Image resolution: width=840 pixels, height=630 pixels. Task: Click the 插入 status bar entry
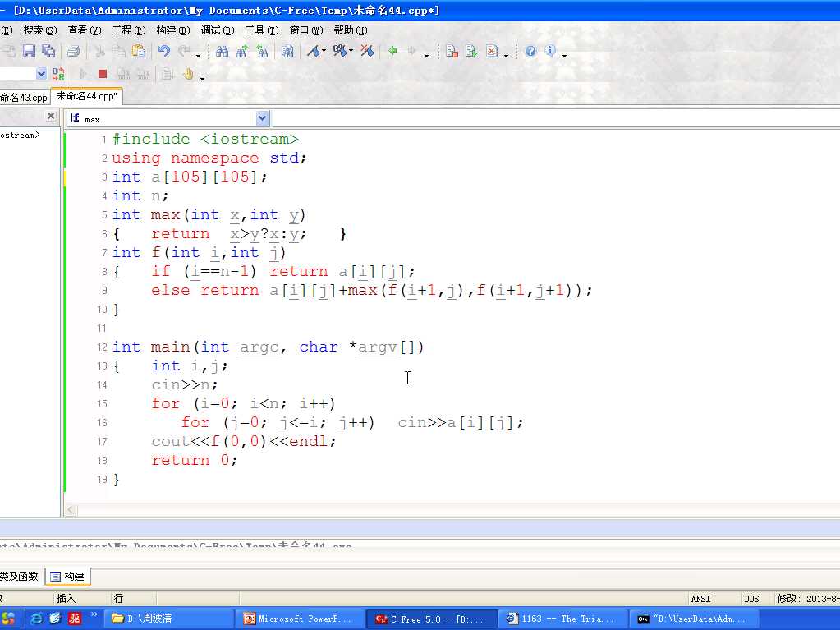point(66,599)
